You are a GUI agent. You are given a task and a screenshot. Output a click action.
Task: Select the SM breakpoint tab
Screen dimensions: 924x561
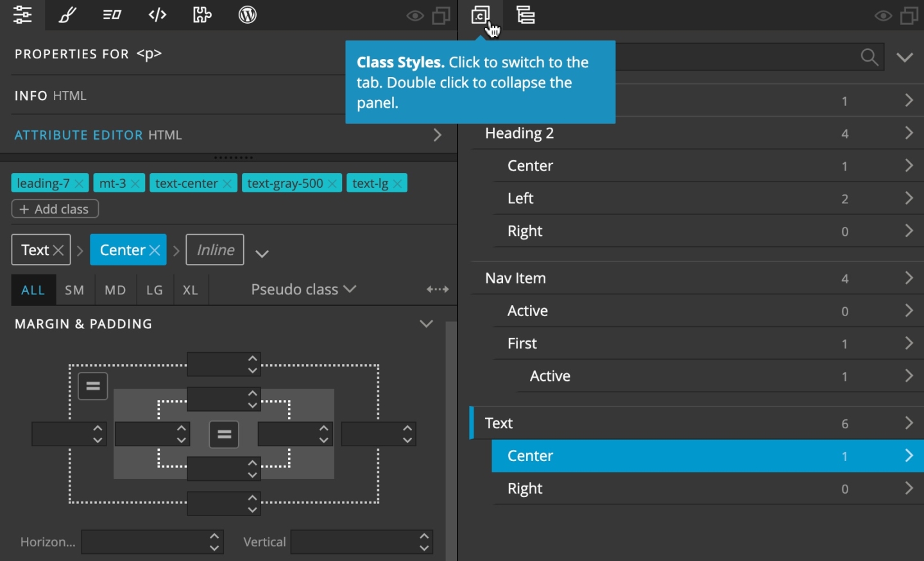[x=74, y=290]
